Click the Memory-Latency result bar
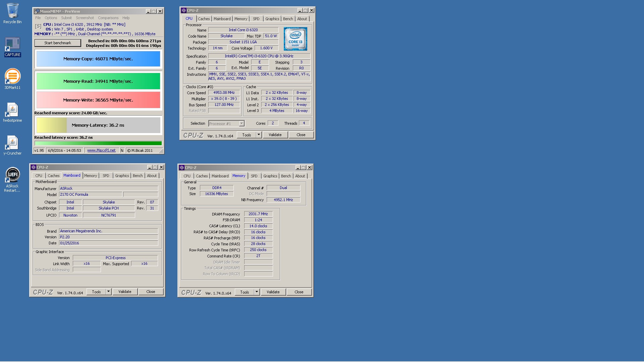This screenshot has height=362, width=644. pyautogui.click(x=98, y=125)
